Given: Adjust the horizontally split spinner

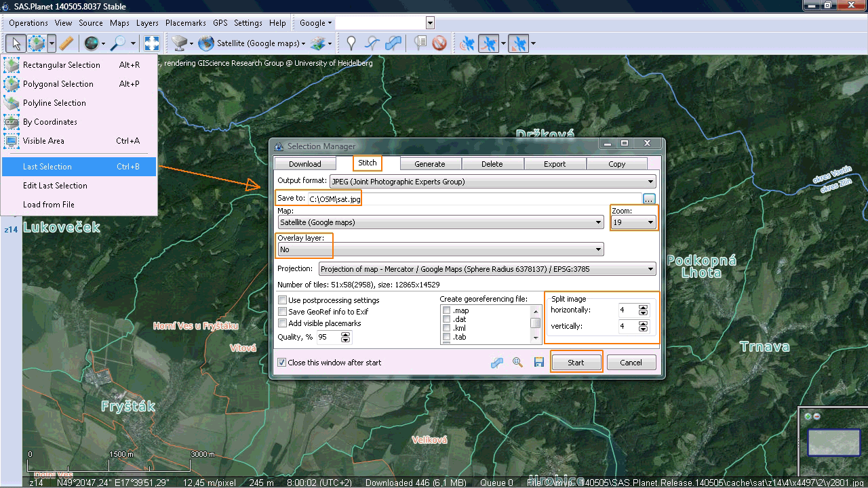Looking at the screenshot, I should click(x=644, y=310).
